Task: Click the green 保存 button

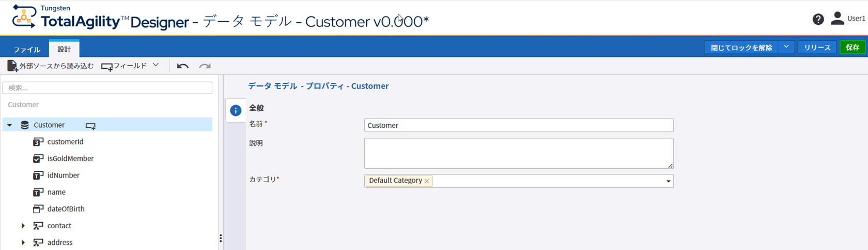Action: pos(852,48)
